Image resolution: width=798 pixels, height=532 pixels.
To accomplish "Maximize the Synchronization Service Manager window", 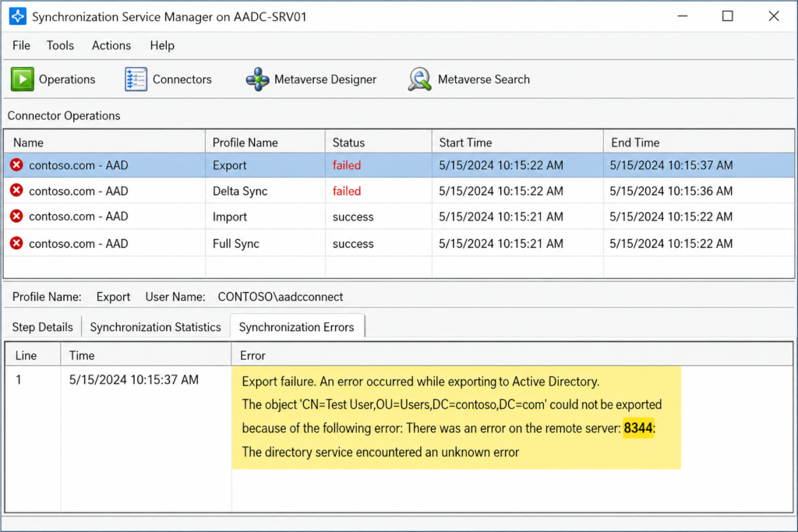I will click(x=728, y=16).
